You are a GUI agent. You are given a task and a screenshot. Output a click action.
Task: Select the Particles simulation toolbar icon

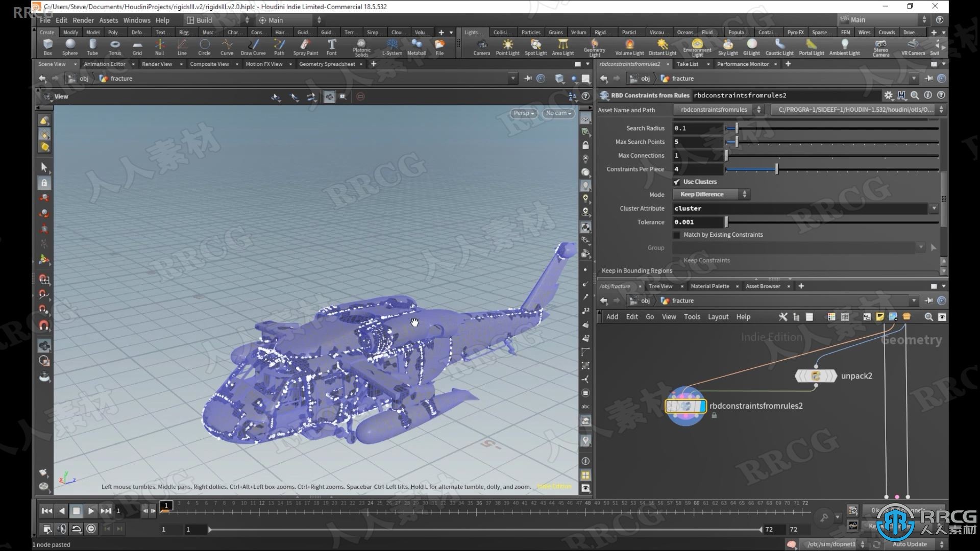[531, 32]
